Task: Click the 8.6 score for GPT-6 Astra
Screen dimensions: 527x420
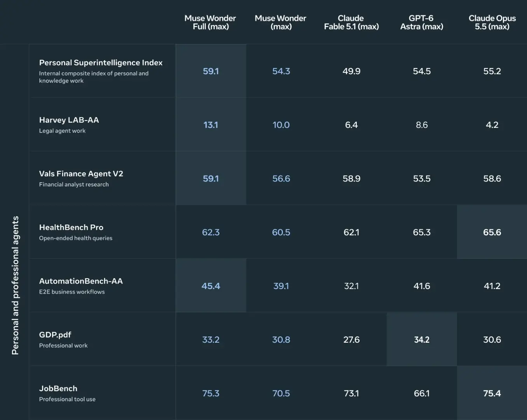Action: pyautogui.click(x=422, y=125)
